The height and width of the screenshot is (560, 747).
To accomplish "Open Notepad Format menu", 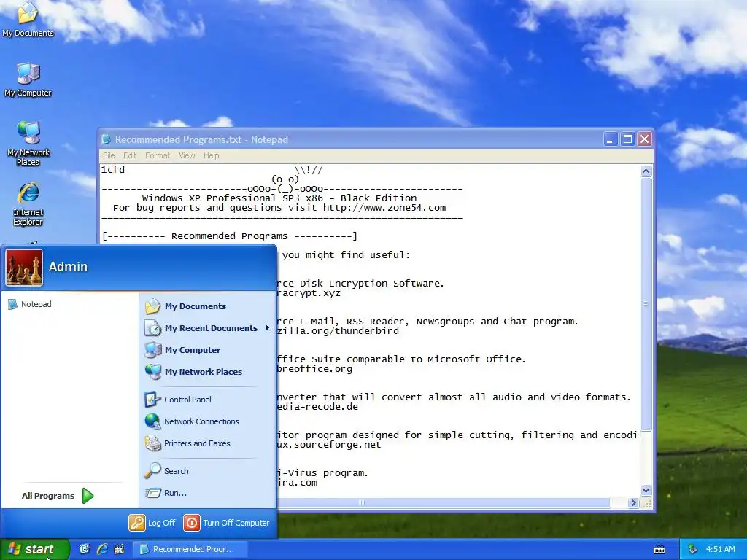I will pos(158,155).
